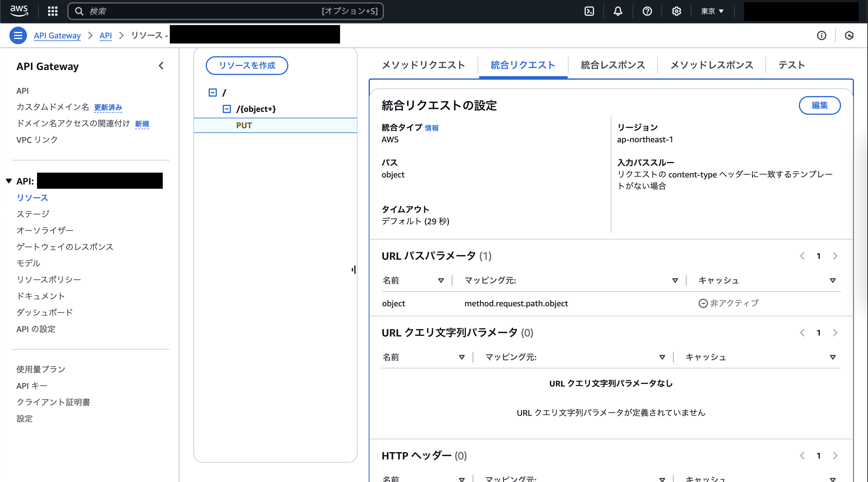The width and height of the screenshot is (868, 482).
Task: Click the hexagon tools icon at top right
Action: pos(849,35)
